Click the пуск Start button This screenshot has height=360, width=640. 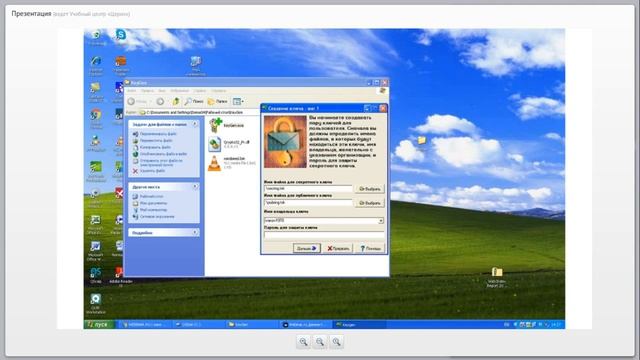[x=99, y=324]
